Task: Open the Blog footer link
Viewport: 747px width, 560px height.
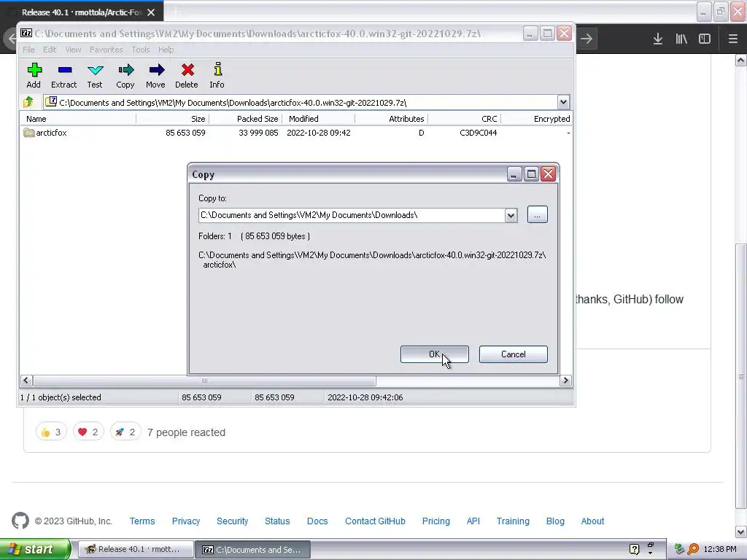Action: 555,521
